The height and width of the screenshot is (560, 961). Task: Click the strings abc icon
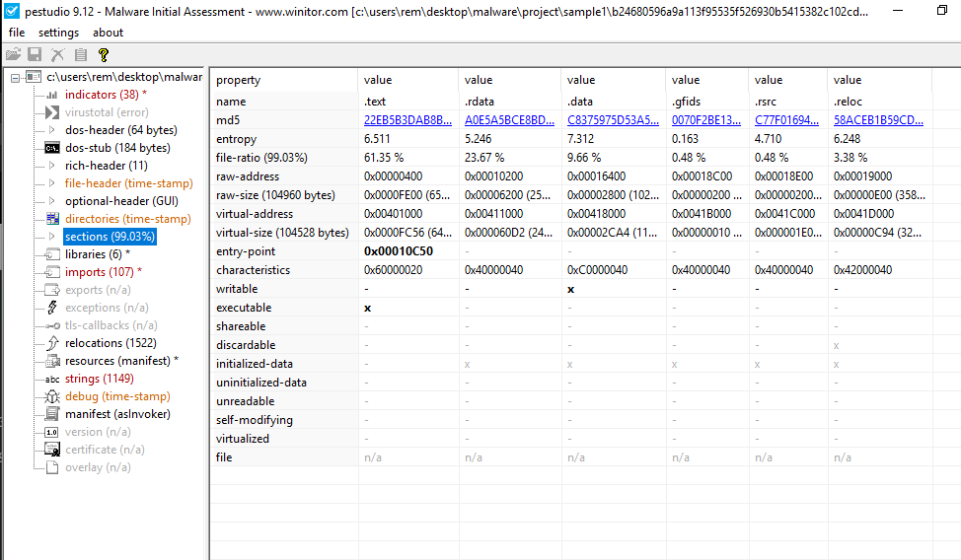coord(52,380)
